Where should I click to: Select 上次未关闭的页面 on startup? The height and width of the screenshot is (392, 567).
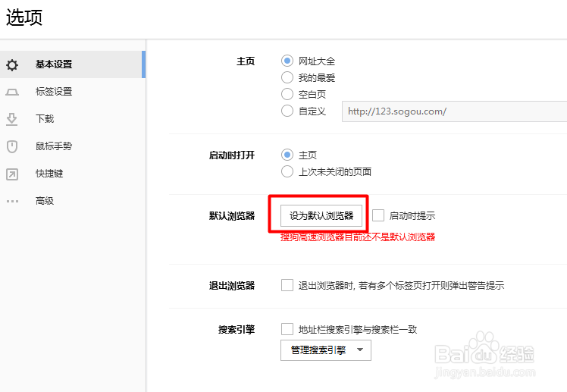tap(287, 171)
